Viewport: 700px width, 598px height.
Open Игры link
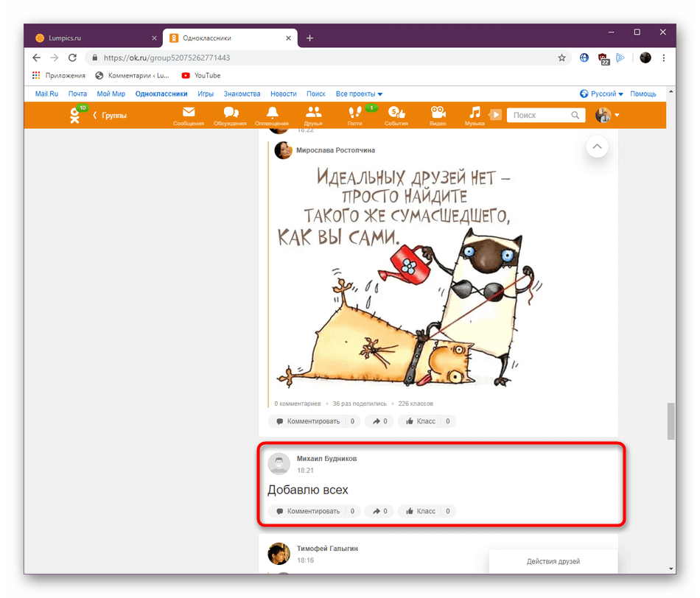click(206, 94)
